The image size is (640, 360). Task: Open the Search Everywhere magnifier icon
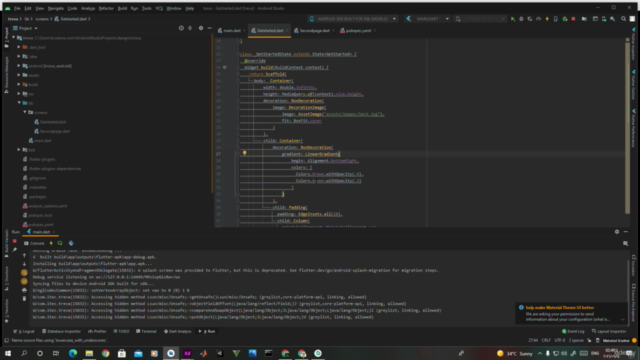(623, 19)
